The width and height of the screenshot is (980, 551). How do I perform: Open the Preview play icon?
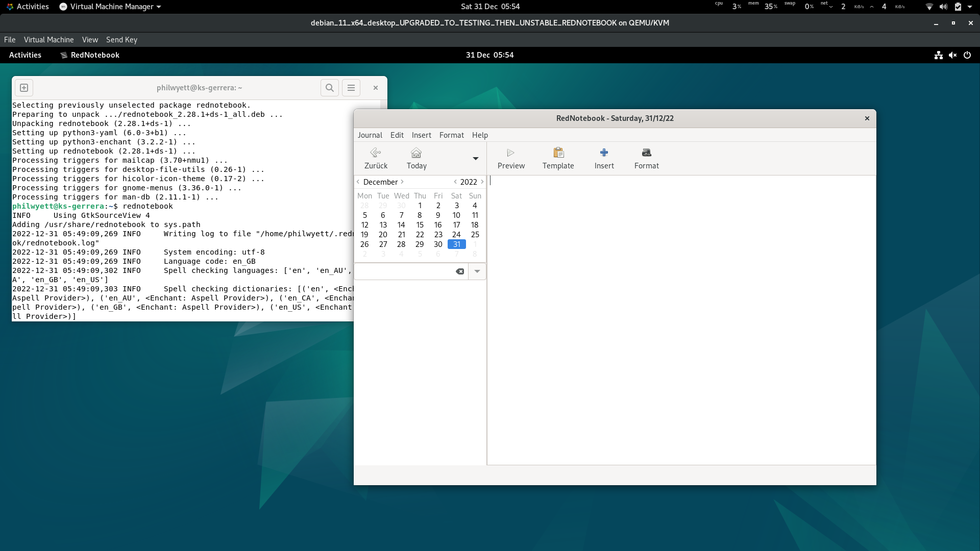pos(510,153)
